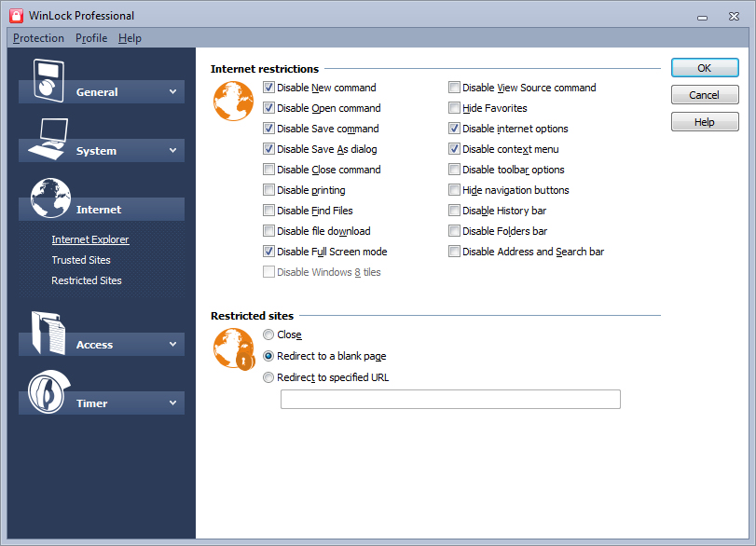
Task: Select Redirect to specified URL
Action: (268, 377)
